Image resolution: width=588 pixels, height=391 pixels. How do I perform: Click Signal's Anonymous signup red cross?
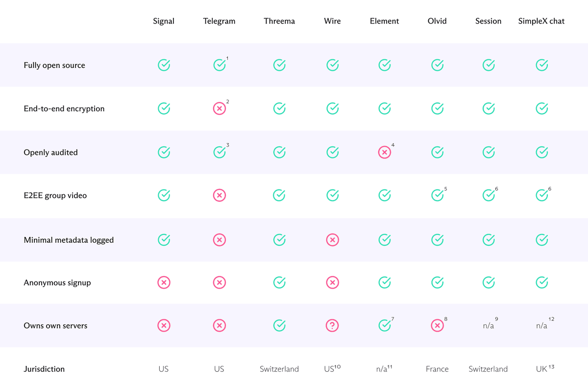(x=164, y=283)
